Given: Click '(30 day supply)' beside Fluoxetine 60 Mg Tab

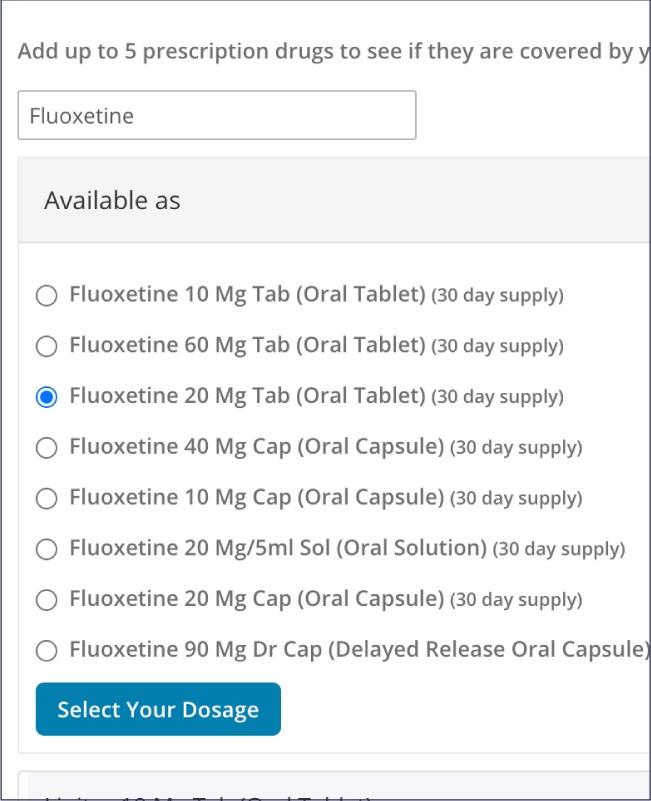Looking at the screenshot, I should point(497,347).
